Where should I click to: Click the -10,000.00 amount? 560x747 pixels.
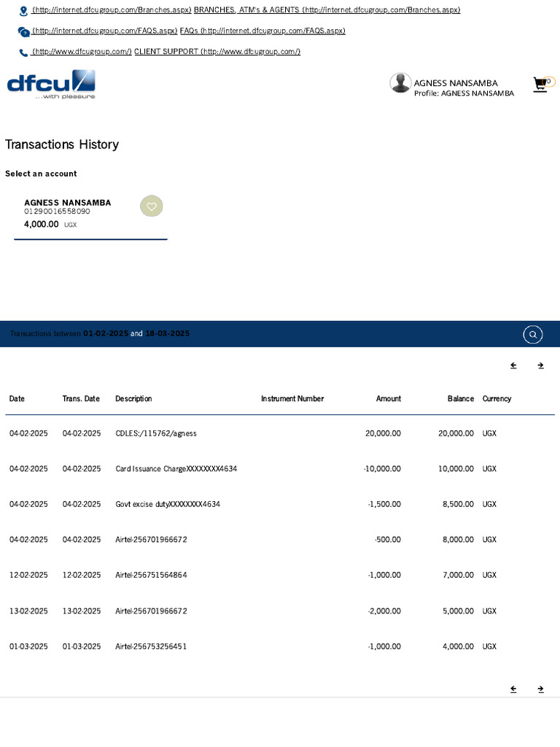pos(382,469)
